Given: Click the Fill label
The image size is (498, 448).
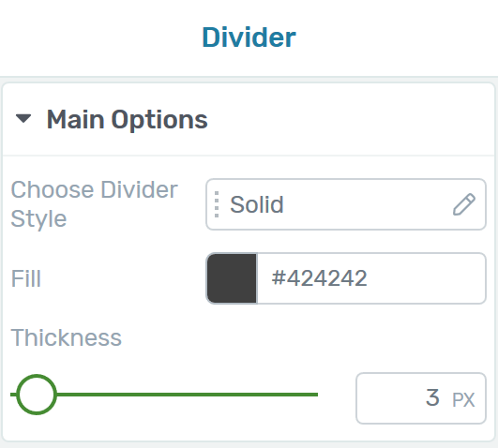Looking at the screenshot, I should pos(26,278).
